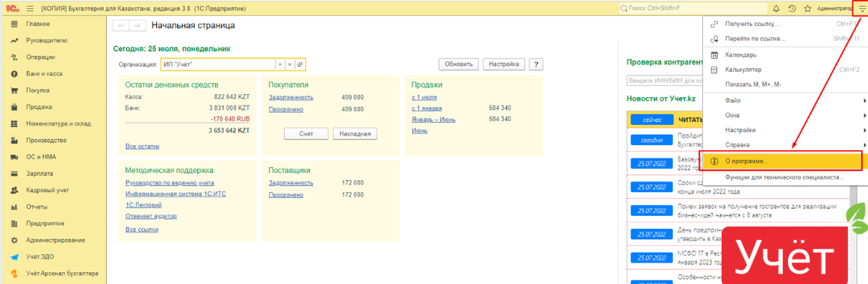
Task: Open the Все остатки link
Action: coord(143,146)
